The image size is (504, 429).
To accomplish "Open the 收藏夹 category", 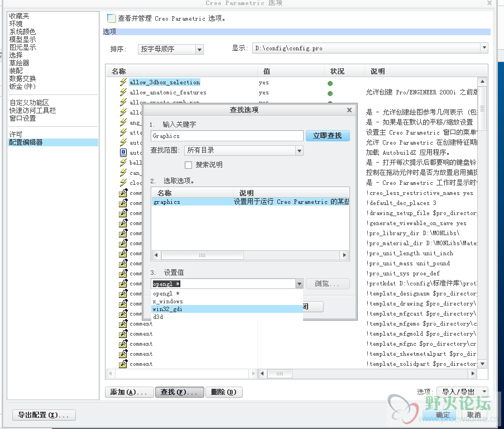I will coord(20,16).
